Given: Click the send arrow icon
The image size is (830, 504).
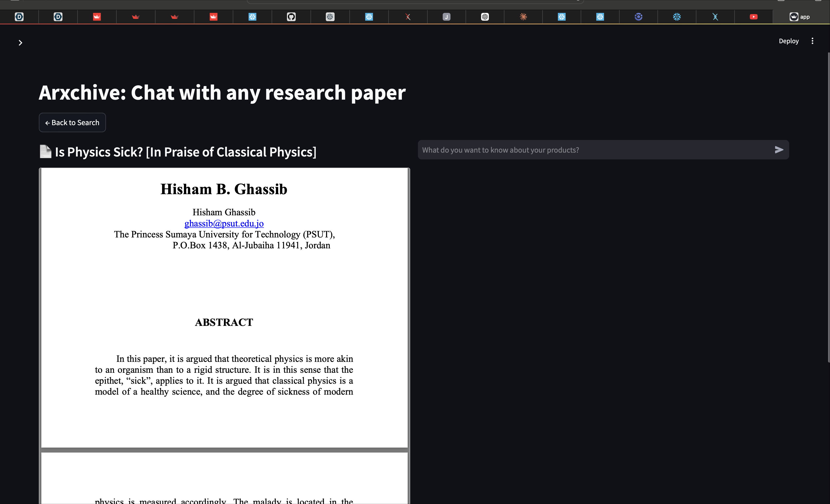Looking at the screenshot, I should [x=779, y=150].
